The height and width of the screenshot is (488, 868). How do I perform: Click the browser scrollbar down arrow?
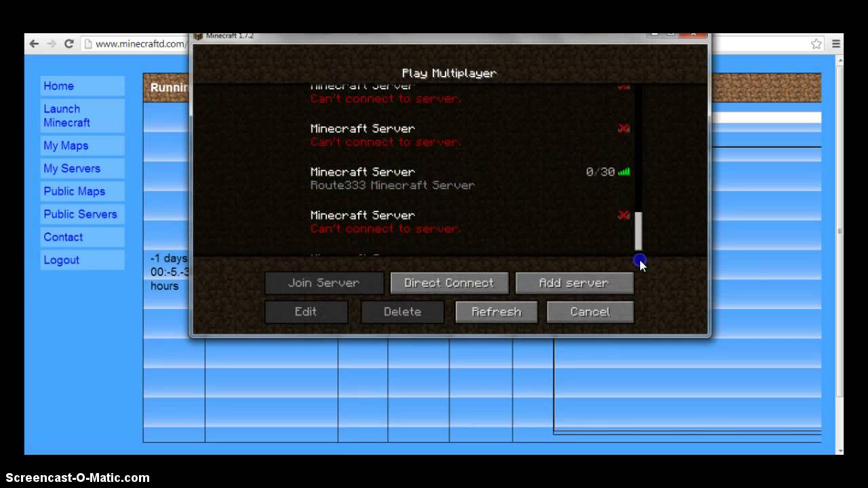tap(840, 450)
